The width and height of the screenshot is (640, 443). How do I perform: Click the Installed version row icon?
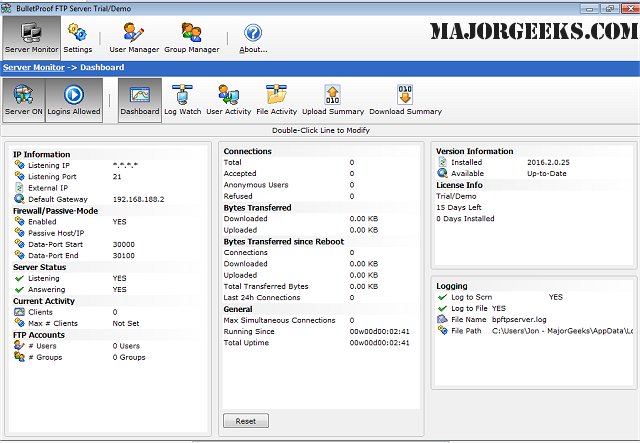(x=442, y=162)
